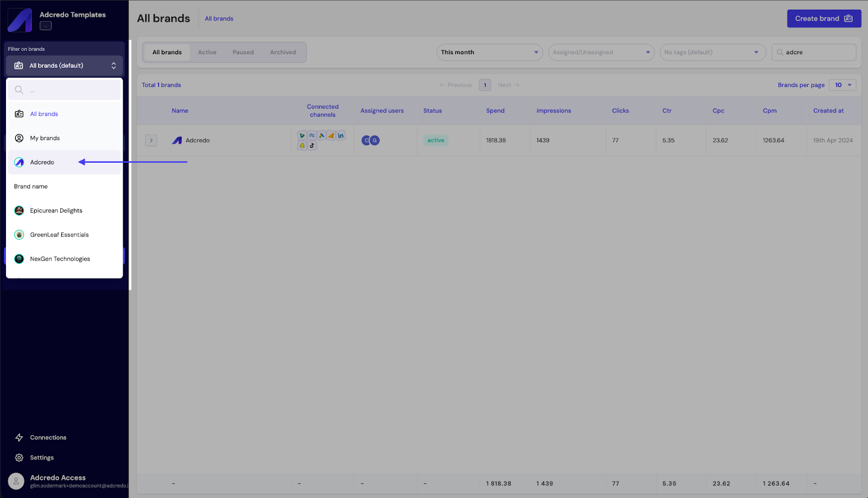Change the Brands per page value
The width and height of the screenshot is (868, 498).
pyautogui.click(x=843, y=85)
